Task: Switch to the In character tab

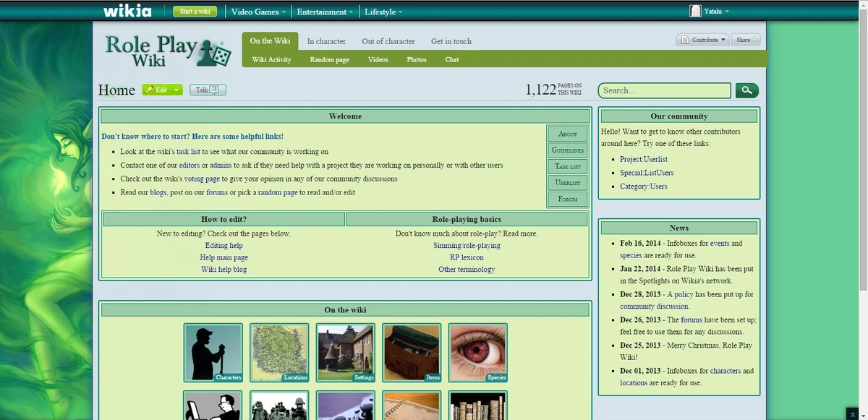Action: pyautogui.click(x=326, y=41)
